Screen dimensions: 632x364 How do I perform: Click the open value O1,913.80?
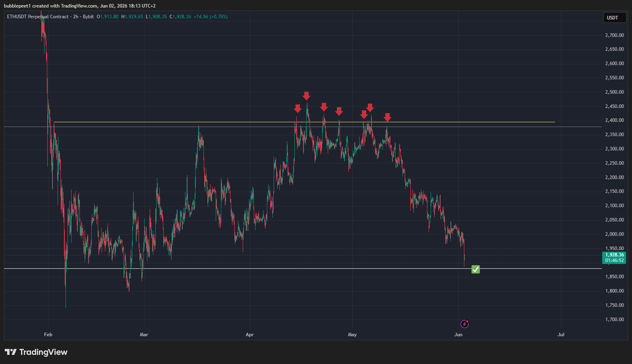107,17
